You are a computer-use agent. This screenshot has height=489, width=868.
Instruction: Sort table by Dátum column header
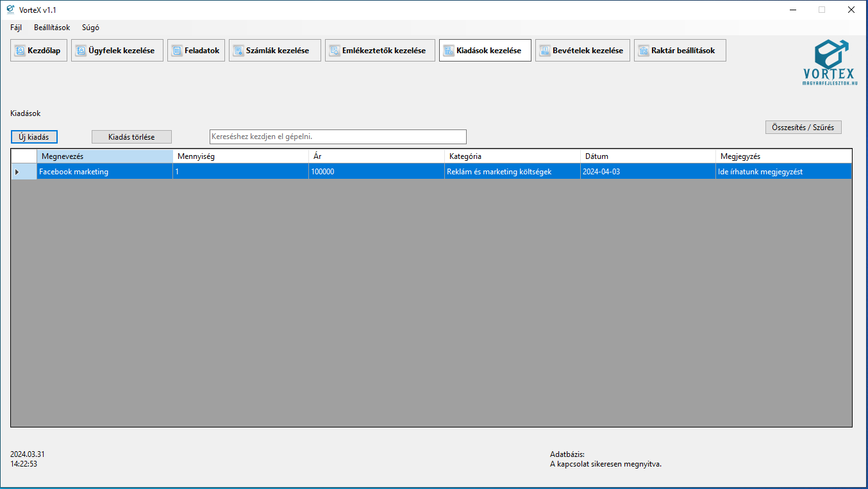tap(647, 156)
